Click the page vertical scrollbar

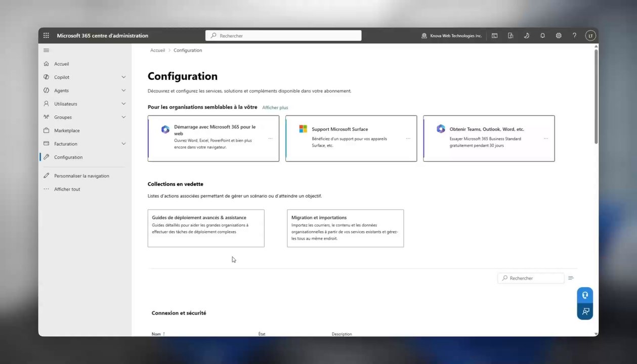596,96
